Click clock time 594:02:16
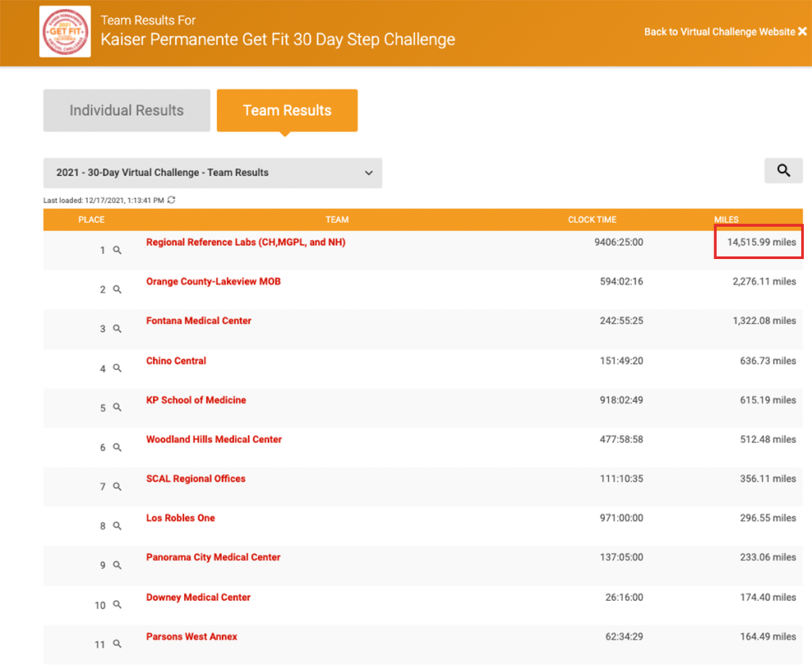Viewport: 812px width, 665px height. 622,281
